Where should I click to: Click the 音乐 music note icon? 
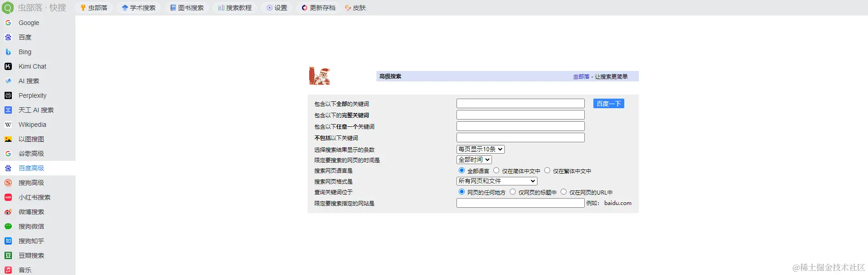[8, 270]
